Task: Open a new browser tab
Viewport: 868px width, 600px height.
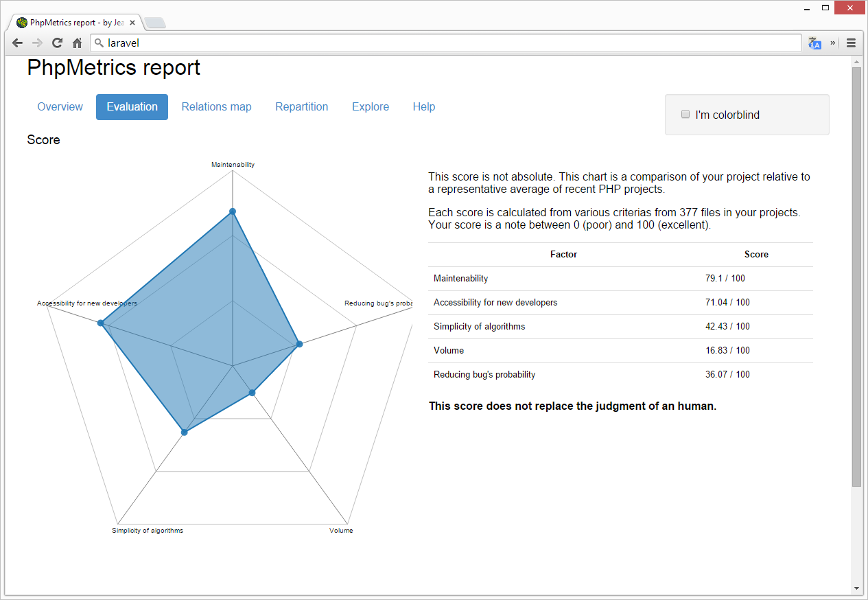Action: pos(155,21)
